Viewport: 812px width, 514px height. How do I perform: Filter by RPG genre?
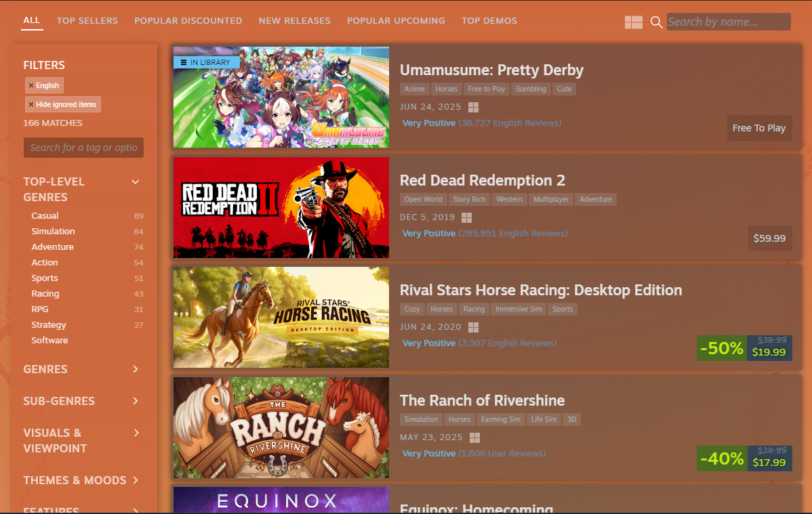(x=40, y=309)
